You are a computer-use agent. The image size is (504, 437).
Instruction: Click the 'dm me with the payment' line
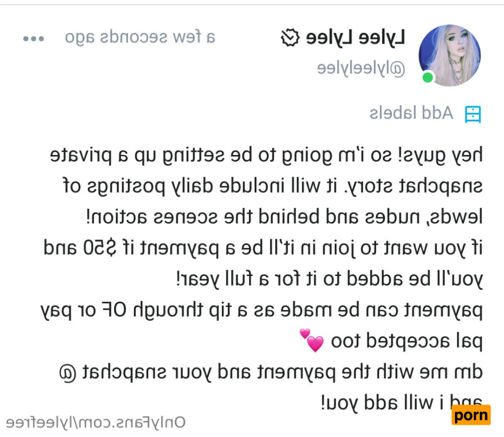pos(271,372)
